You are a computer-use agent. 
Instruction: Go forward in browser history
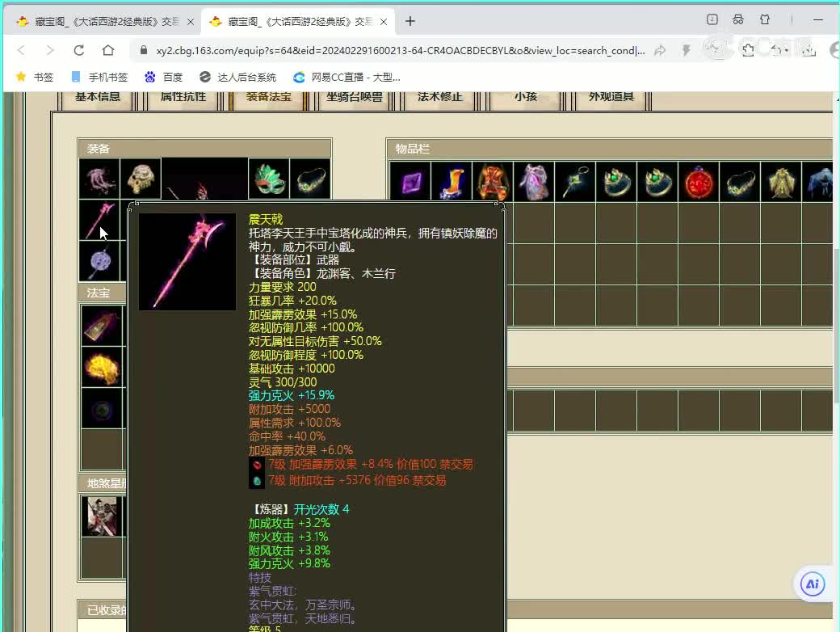(50, 50)
